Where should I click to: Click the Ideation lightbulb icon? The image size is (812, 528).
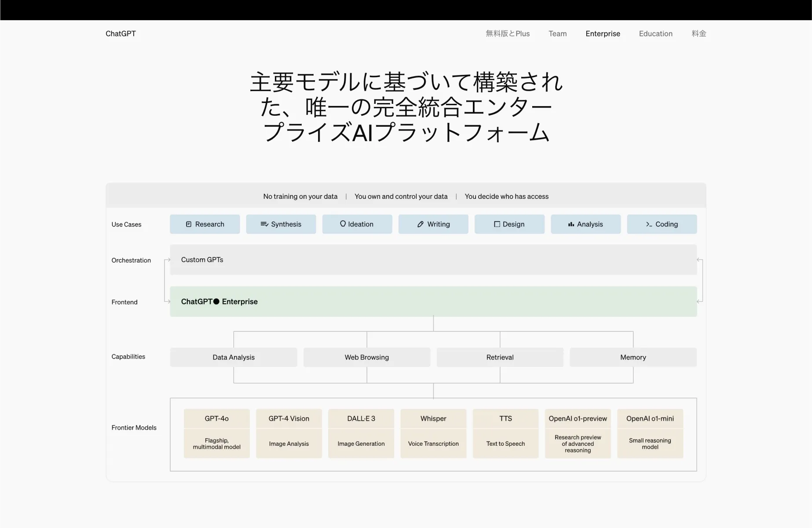click(343, 224)
